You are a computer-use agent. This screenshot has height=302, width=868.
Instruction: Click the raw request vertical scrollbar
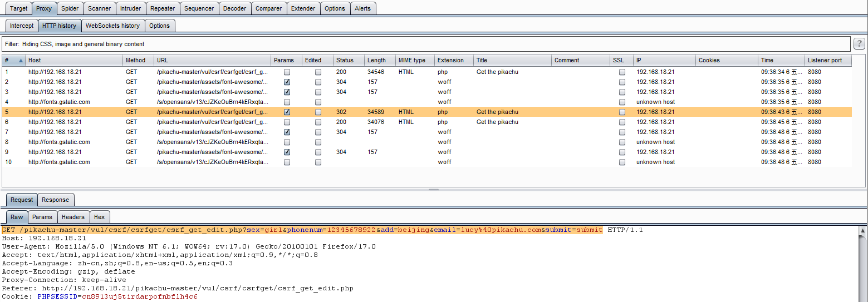[863, 264]
